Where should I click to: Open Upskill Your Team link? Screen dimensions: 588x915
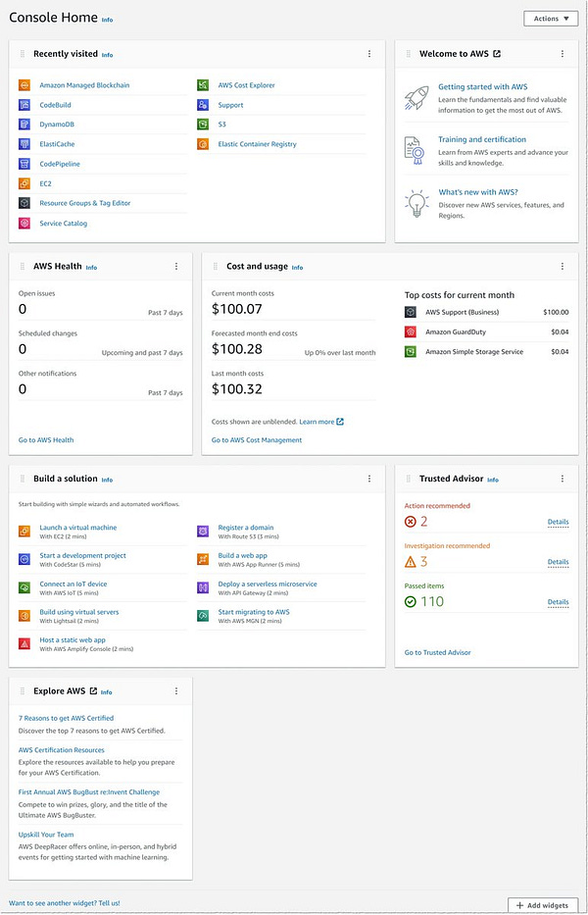pos(46,835)
